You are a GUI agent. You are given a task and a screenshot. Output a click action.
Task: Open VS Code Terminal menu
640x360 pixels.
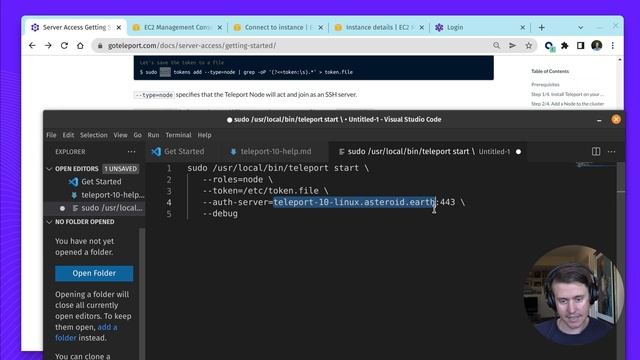pos(178,135)
